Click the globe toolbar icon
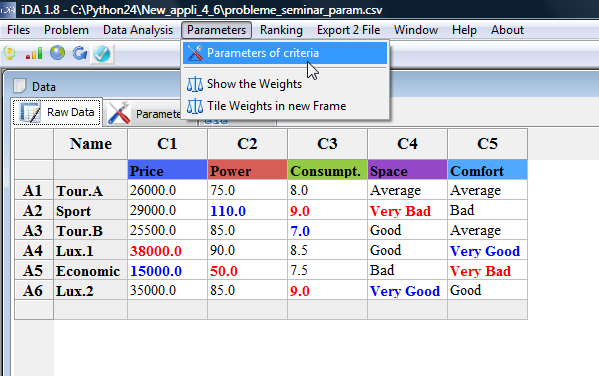Viewport: 599px width, 376px height. (x=57, y=53)
